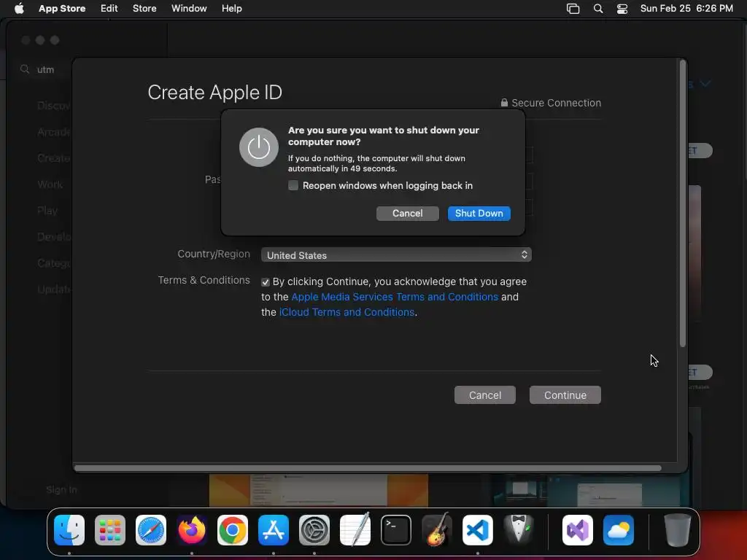Open Apple Media Services Terms and Conditions link

pyautogui.click(x=395, y=297)
